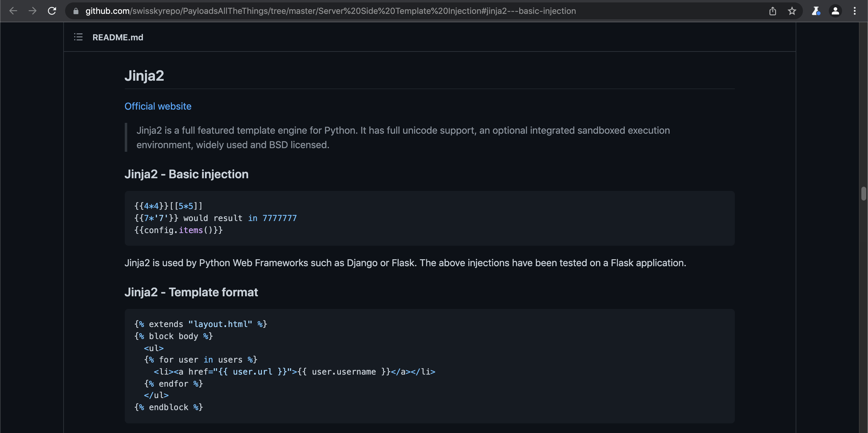Click the README.md file title
Viewport: 868px width, 433px height.
118,37
